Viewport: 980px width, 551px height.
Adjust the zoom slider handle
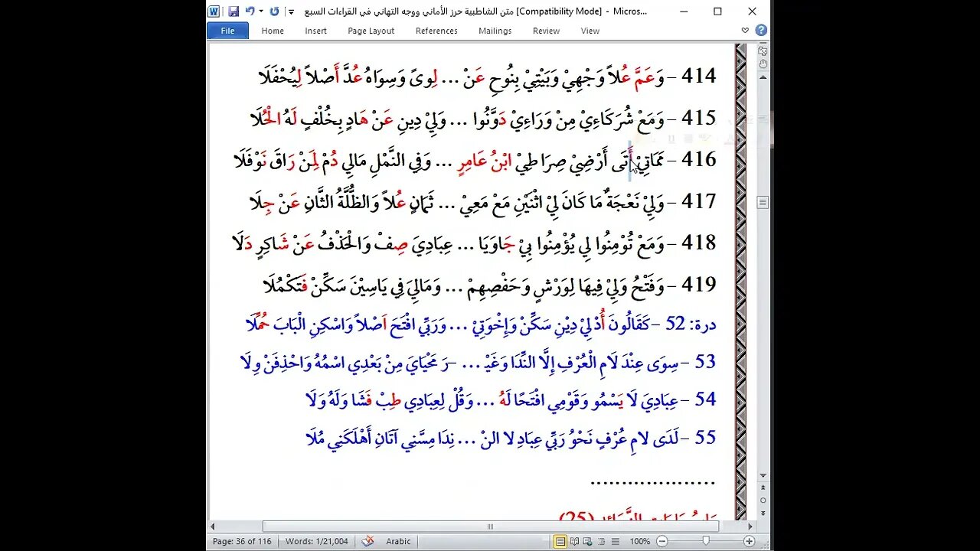pyautogui.click(x=706, y=541)
